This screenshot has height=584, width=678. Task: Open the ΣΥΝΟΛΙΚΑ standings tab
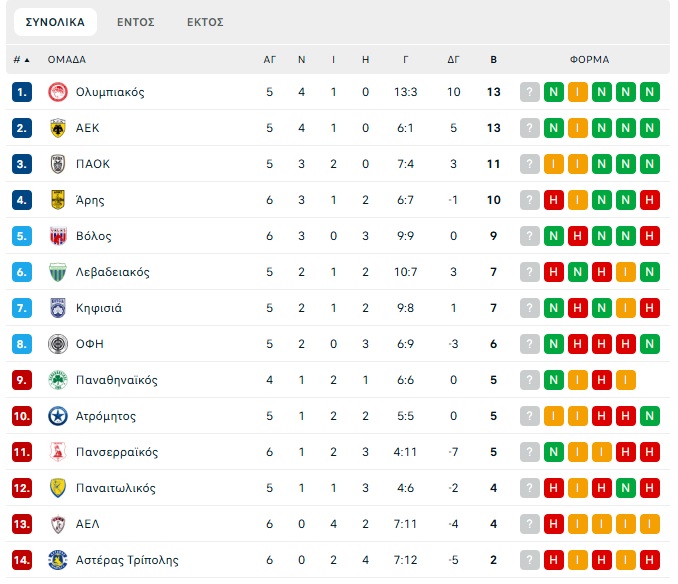[x=55, y=22]
